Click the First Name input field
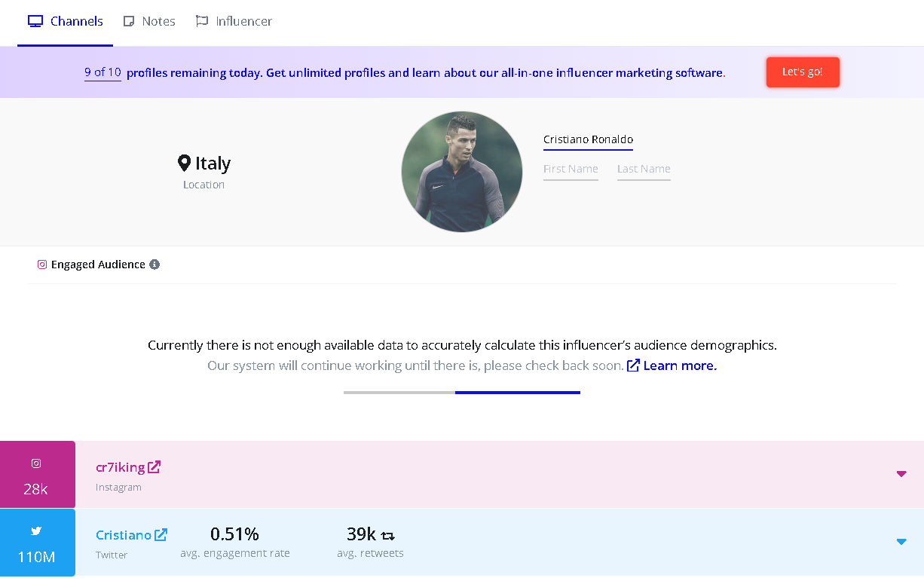This screenshot has width=924, height=581. 570,169
